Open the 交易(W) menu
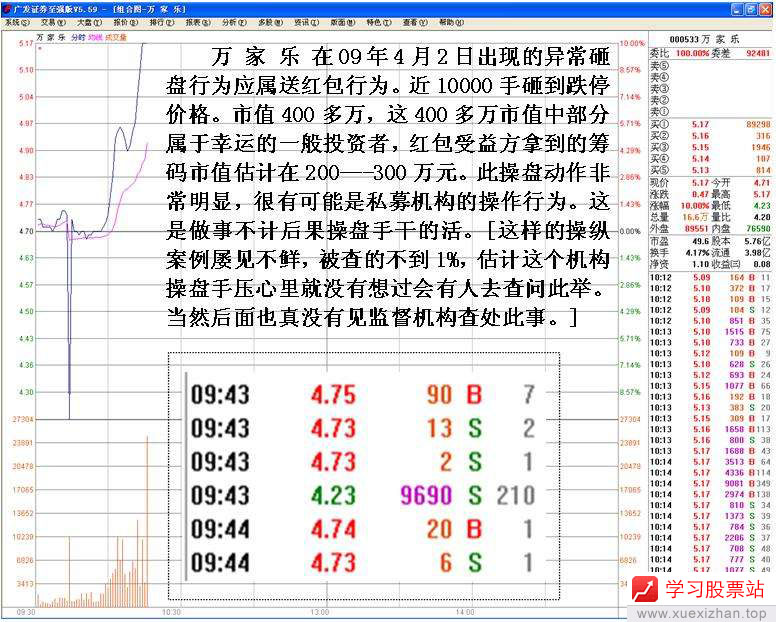The height and width of the screenshot is (622, 776). (53, 23)
